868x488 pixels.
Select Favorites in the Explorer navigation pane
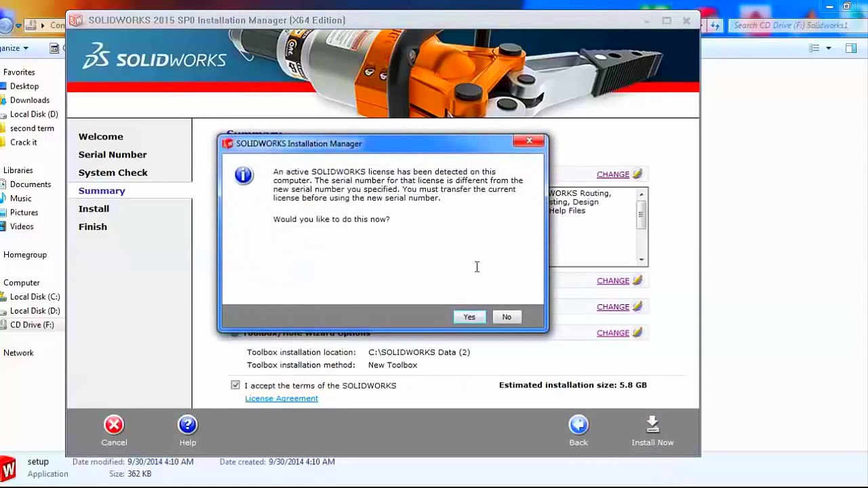pyautogui.click(x=19, y=73)
